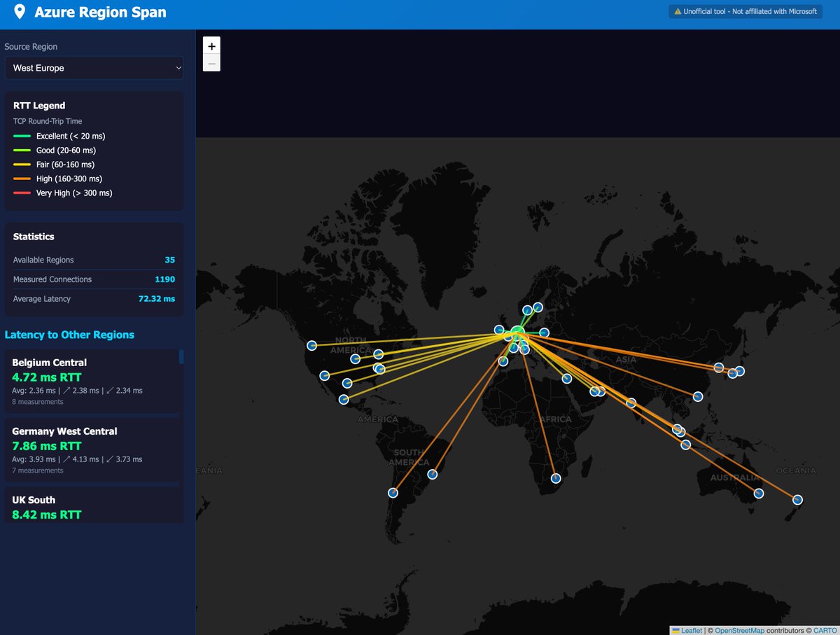Click the 8 measurements text under Belgium Central
This screenshot has width=840, height=635.
tap(38, 402)
